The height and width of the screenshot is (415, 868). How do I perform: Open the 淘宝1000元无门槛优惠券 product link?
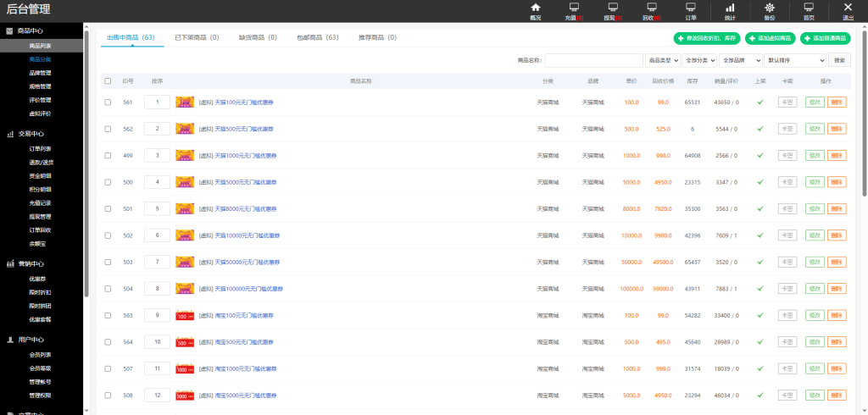coord(246,369)
